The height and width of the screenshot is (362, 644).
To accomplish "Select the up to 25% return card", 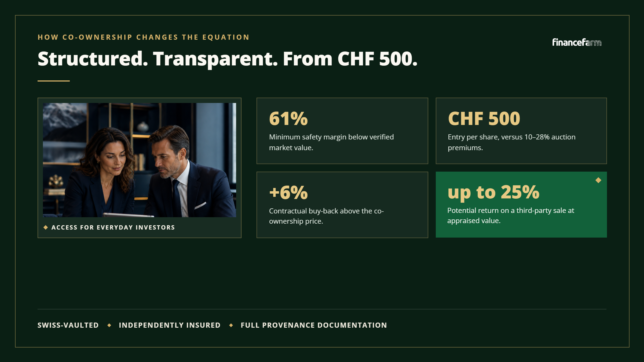I will [521, 205].
